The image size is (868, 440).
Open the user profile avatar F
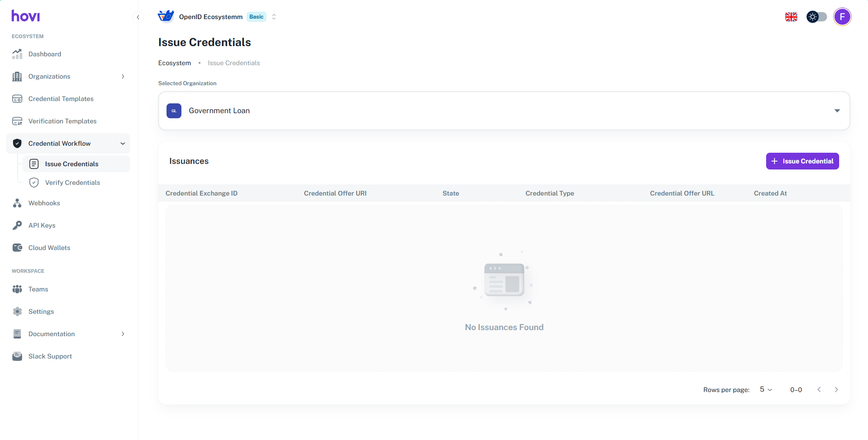tap(842, 17)
